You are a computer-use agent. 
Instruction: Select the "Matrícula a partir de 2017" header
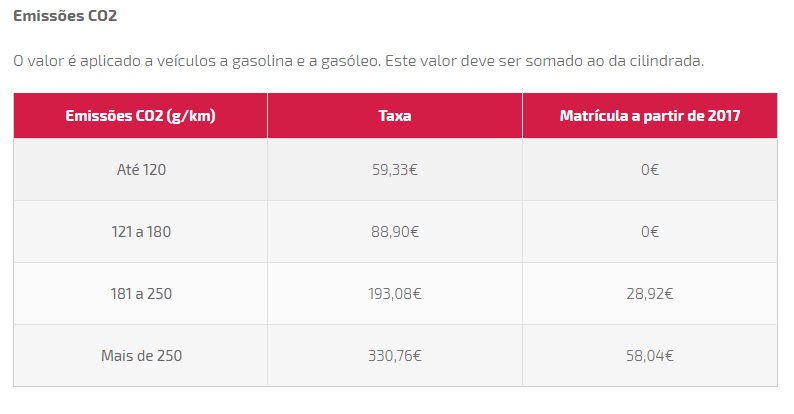(649, 115)
